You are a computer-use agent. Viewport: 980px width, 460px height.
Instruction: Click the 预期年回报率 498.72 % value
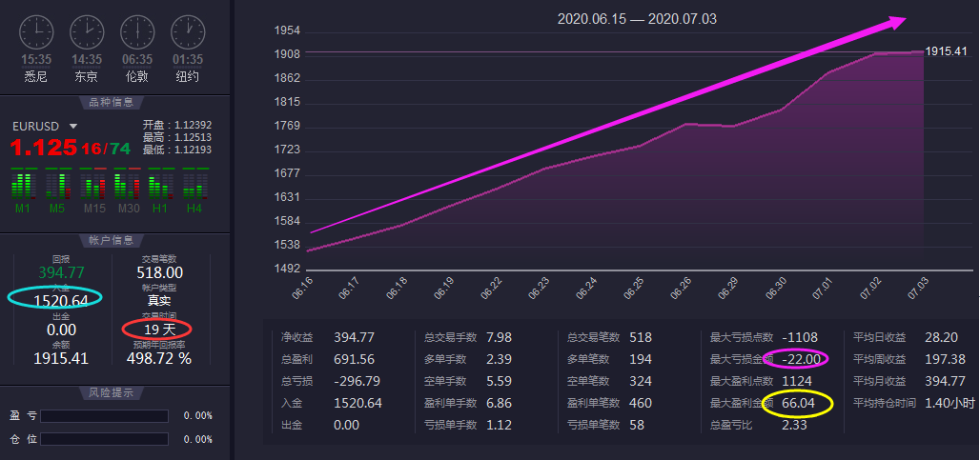point(159,358)
